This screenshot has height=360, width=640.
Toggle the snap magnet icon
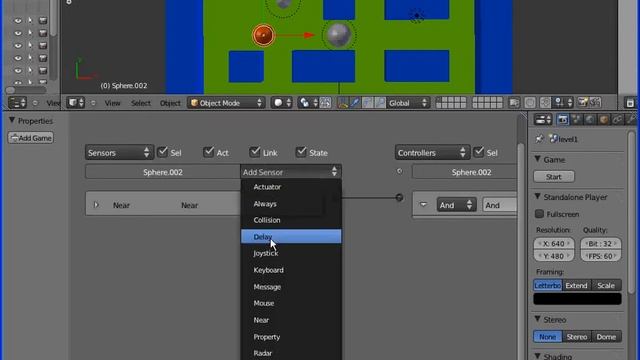point(545,103)
